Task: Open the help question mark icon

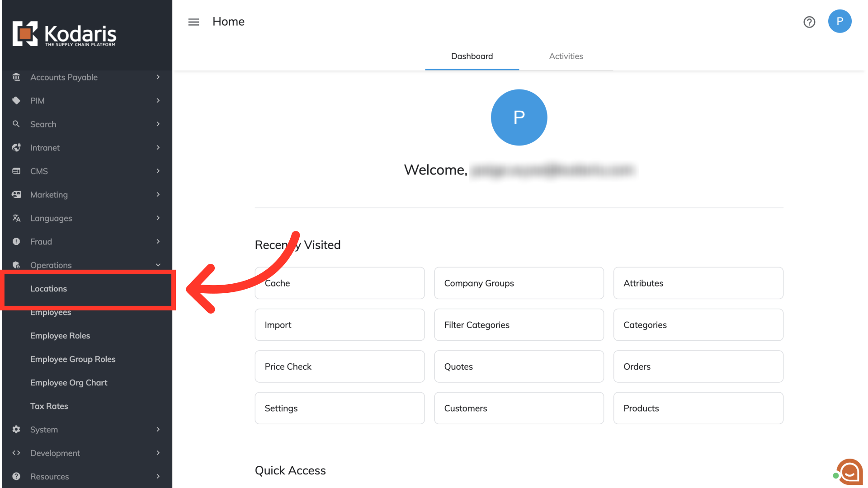Action: point(809,22)
